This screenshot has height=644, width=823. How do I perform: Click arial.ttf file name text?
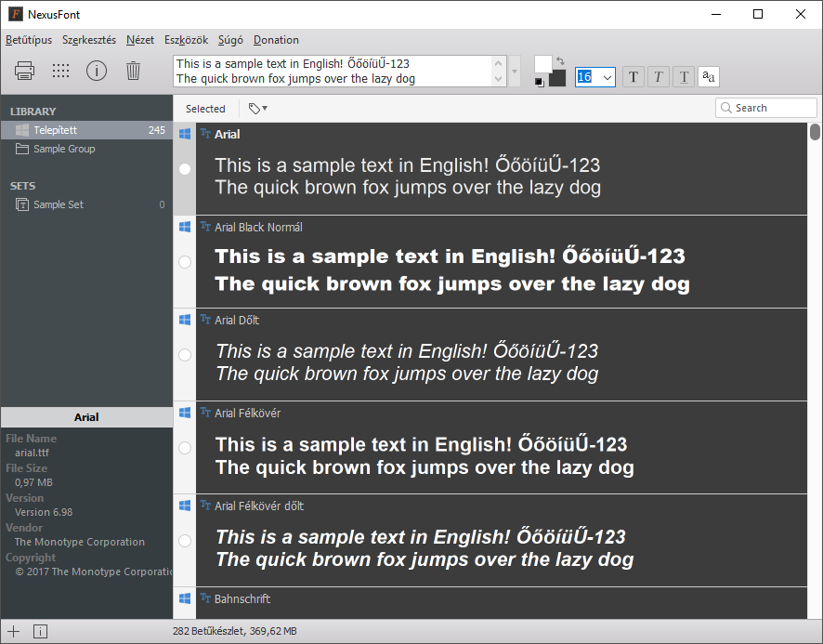pos(32,453)
